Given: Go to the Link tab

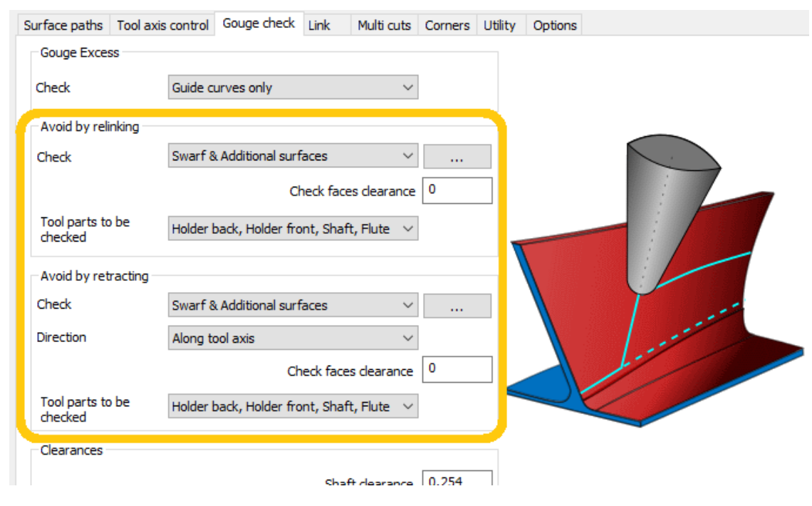Looking at the screenshot, I should point(327,26).
